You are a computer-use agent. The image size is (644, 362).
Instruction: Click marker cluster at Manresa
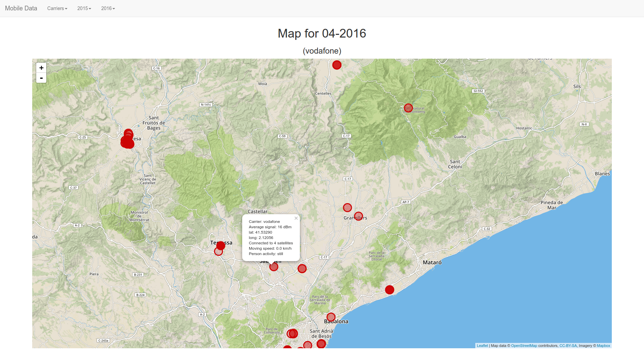tap(127, 141)
